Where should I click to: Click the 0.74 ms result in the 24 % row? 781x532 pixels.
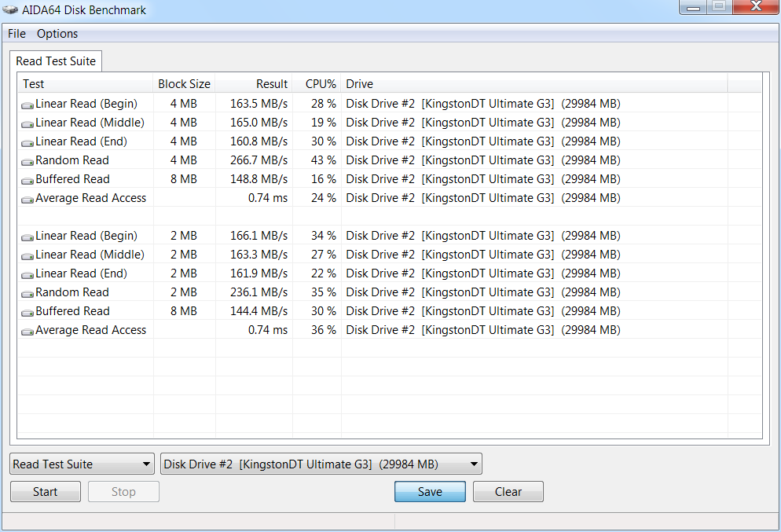pos(268,198)
